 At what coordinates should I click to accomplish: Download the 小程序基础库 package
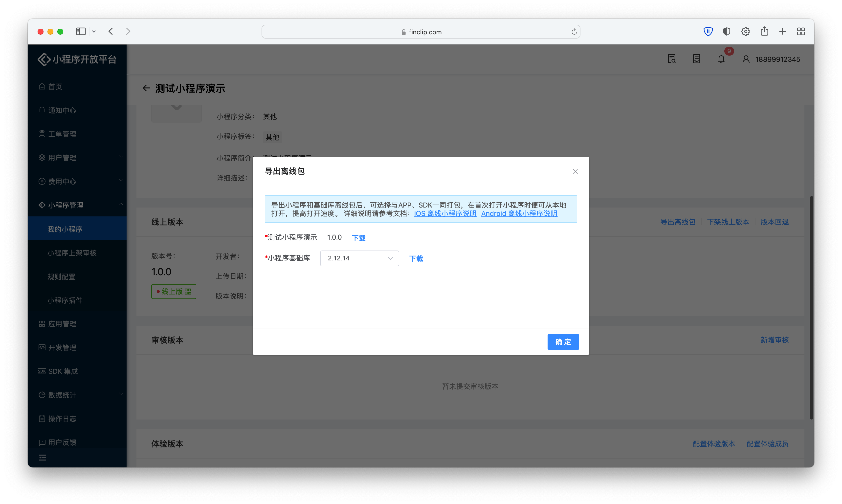click(x=416, y=259)
